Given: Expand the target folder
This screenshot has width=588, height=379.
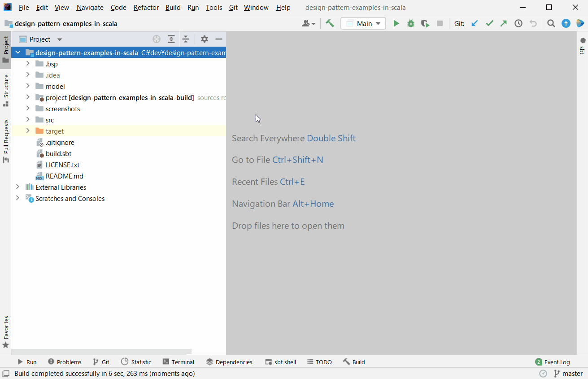Looking at the screenshot, I should point(28,131).
